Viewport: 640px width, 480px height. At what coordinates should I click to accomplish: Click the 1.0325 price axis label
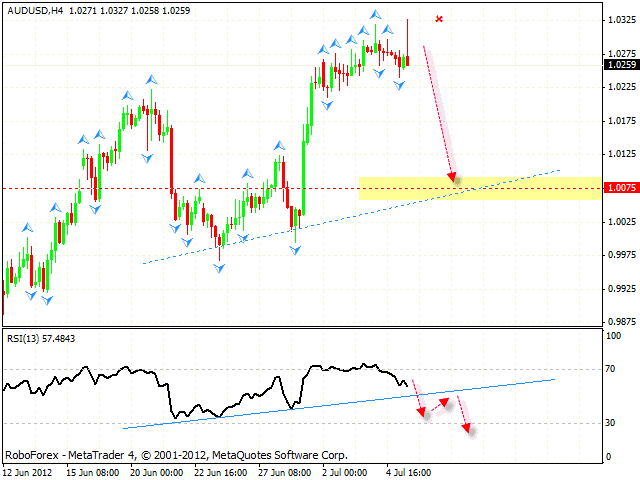point(619,19)
